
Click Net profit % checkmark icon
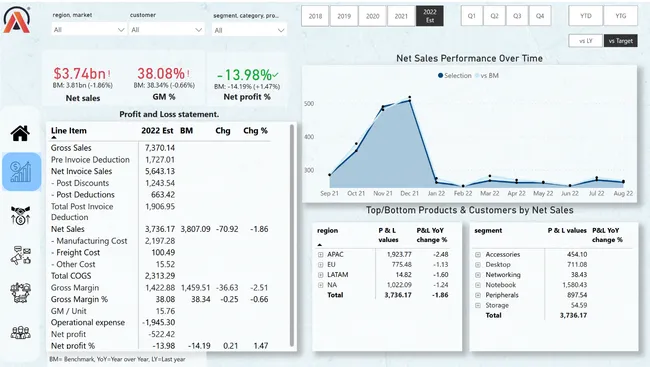pyautogui.click(x=275, y=75)
